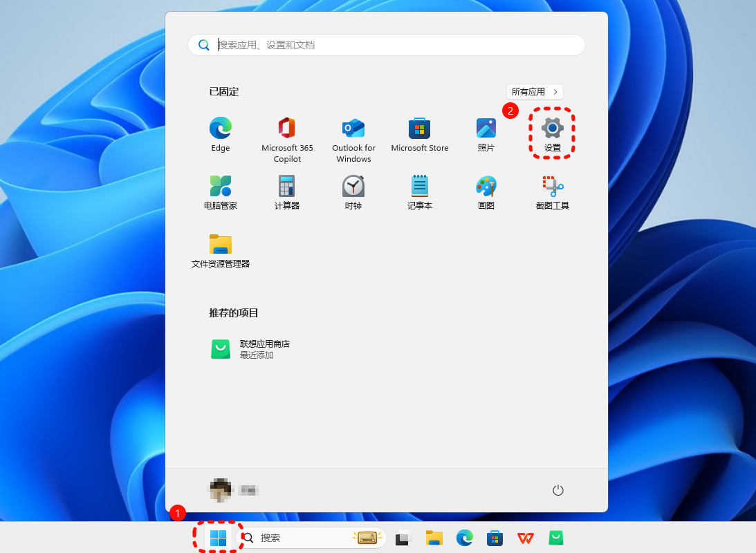Start the 记事本 app
The width and height of the screenshot is (756, 553).
[419, 192]
